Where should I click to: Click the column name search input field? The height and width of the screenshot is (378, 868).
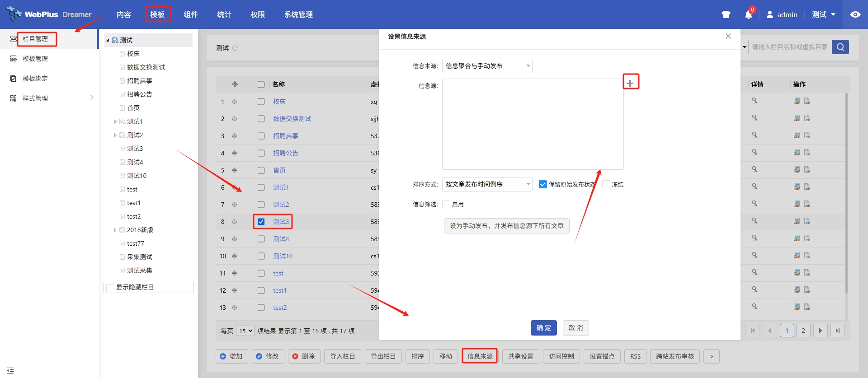(x=789, y=47)
